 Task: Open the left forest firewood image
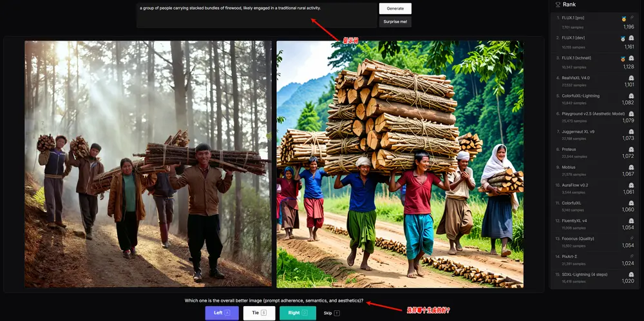click(148, 164)
